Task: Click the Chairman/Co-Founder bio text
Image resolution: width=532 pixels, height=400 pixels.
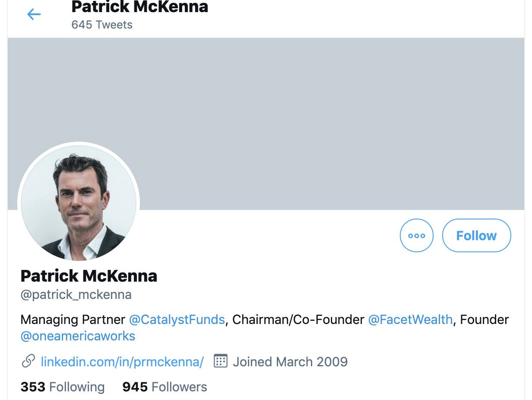Action: coord(298,320)
